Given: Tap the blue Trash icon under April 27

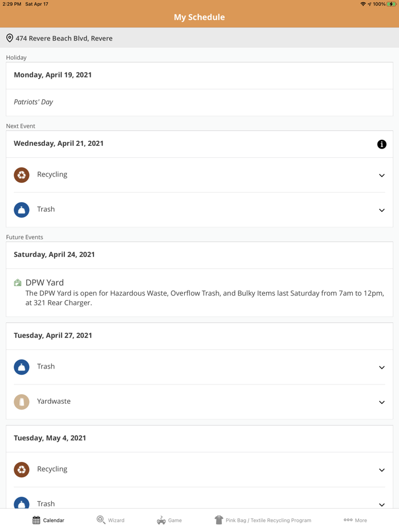Looking at the screenshot, I should coord(22,367).
